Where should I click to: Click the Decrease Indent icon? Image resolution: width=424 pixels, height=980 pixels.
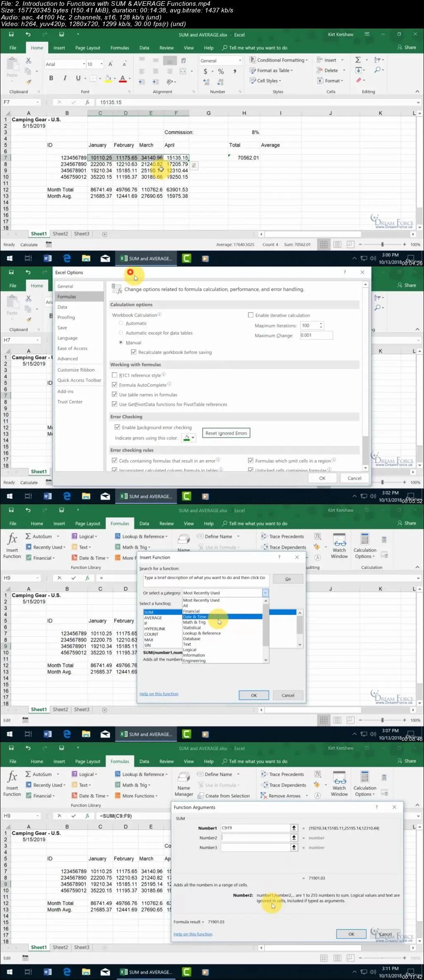coord(142,82)
